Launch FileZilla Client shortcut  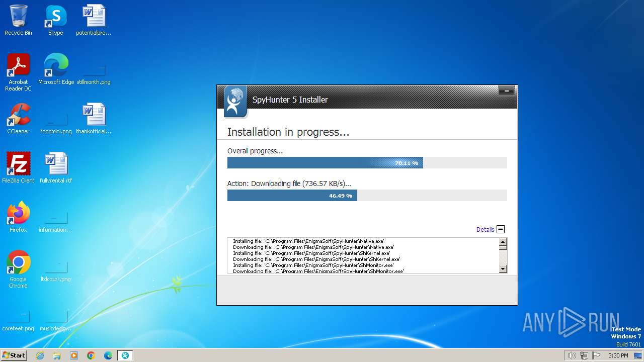tap(18, 168)
